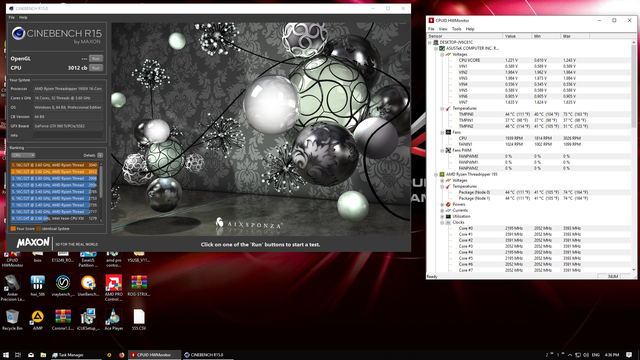This screenshot has width=640, height=360.
Task: Open Cinebench File menu
Action: point(11,18)
